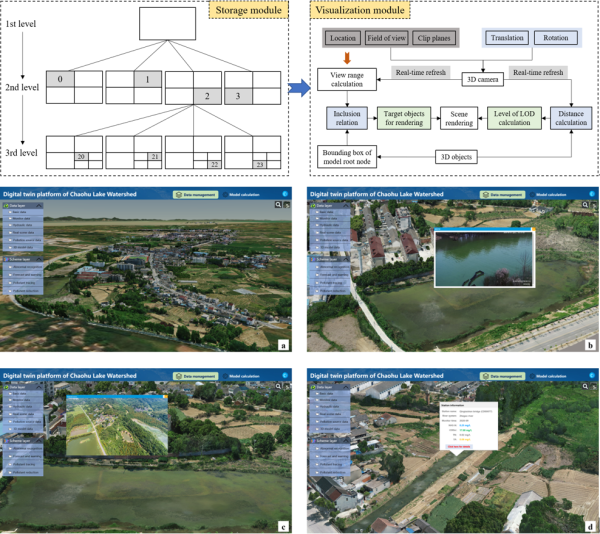Select the Data management tab in panel b
This screenshot has height=534, width=600.
tap(504, 192)
